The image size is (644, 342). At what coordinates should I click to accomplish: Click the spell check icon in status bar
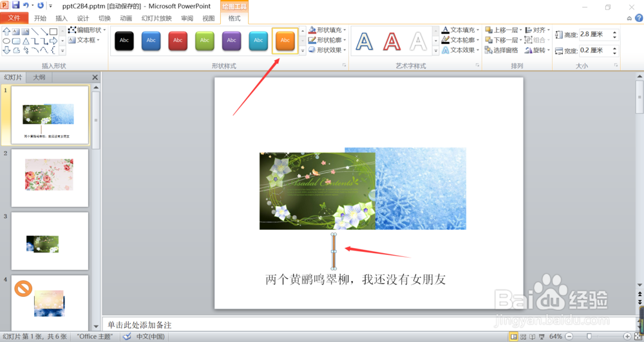(x=128, y=337)
